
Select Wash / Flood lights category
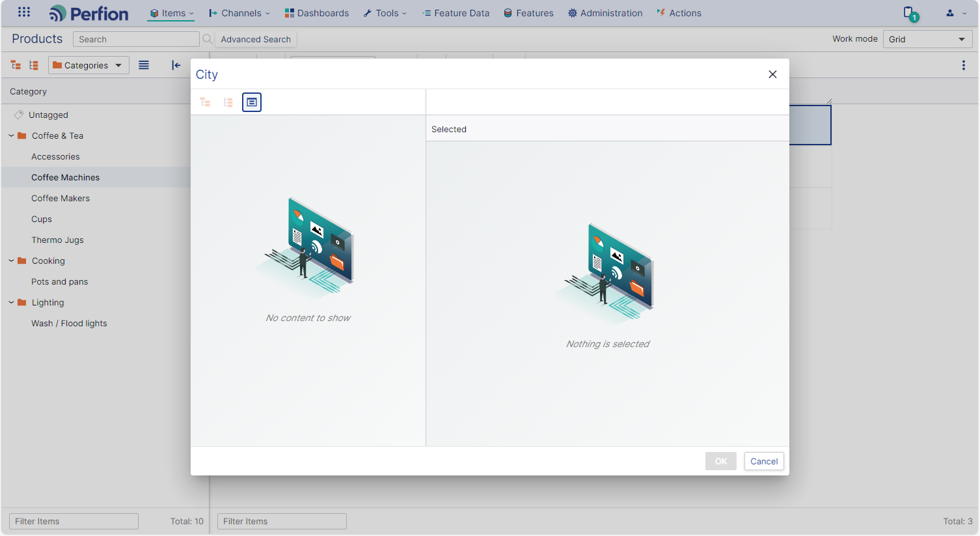point(69,323)
